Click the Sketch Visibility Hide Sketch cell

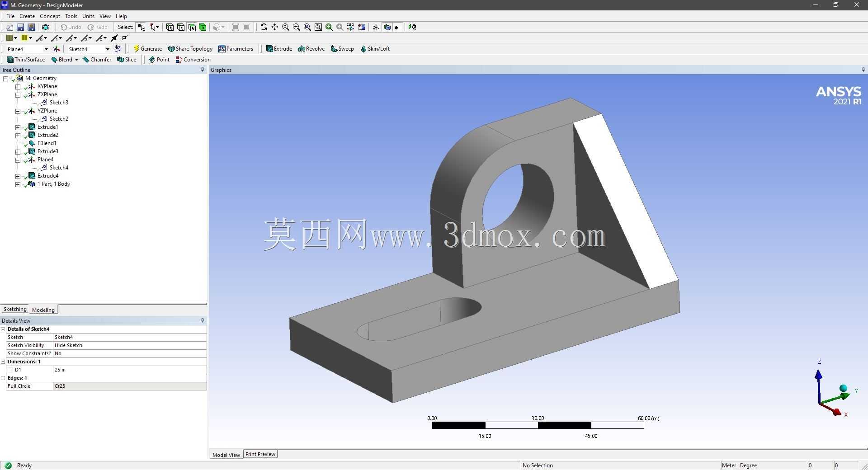pyautogui.click(x=130, y=345)
